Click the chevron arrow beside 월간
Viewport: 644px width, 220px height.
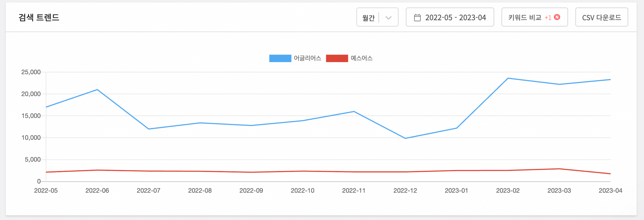click(388, 18)
